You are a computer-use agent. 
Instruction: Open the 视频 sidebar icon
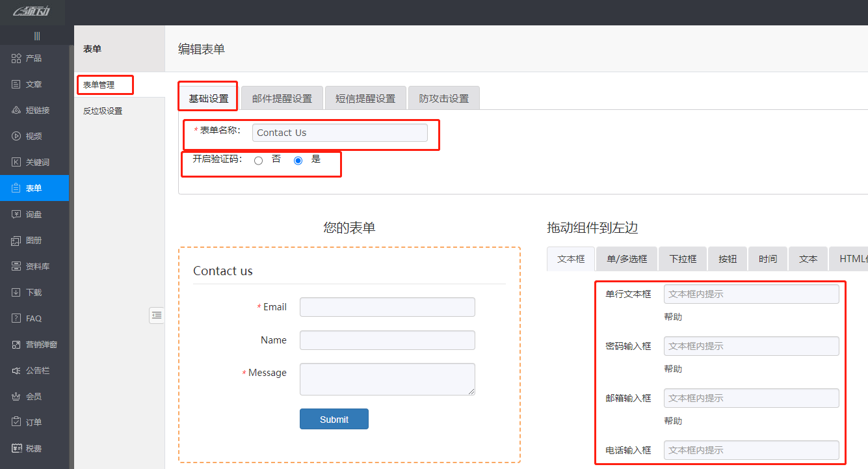point(17,137)
